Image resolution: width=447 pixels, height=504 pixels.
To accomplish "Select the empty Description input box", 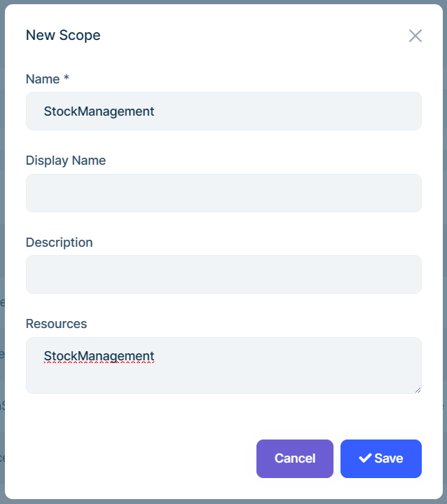I will coord(224,274).
